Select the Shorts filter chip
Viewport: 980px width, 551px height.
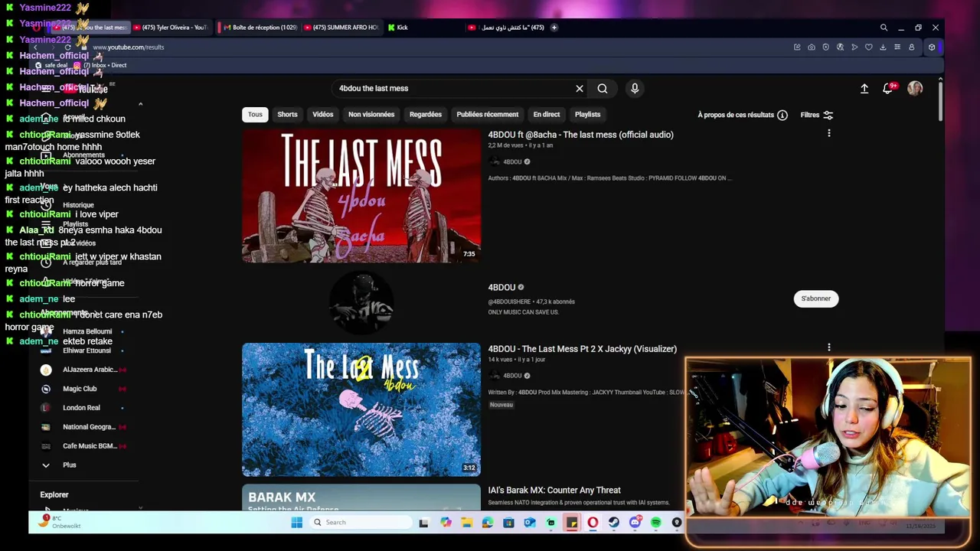click(287, 114)
